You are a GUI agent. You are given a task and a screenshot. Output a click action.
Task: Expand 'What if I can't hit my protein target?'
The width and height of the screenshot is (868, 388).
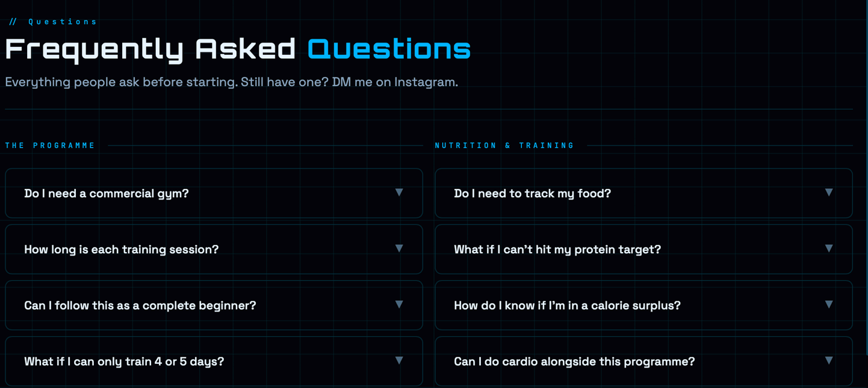click(557, 250)
